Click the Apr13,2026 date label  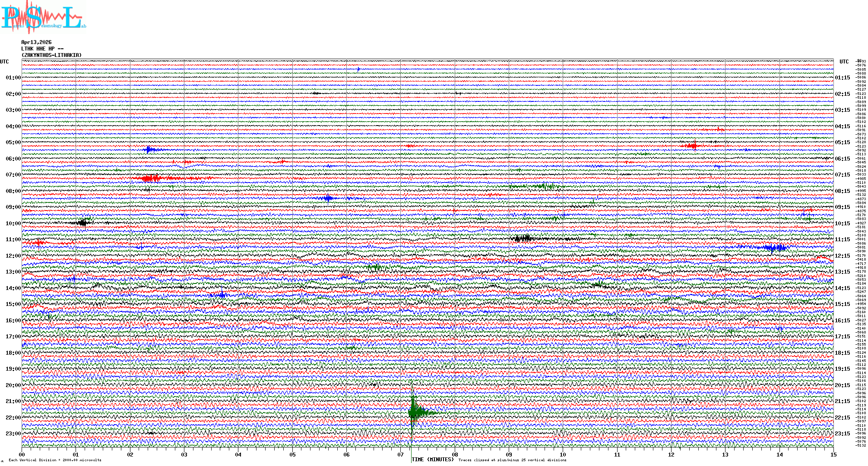point(36,42)
